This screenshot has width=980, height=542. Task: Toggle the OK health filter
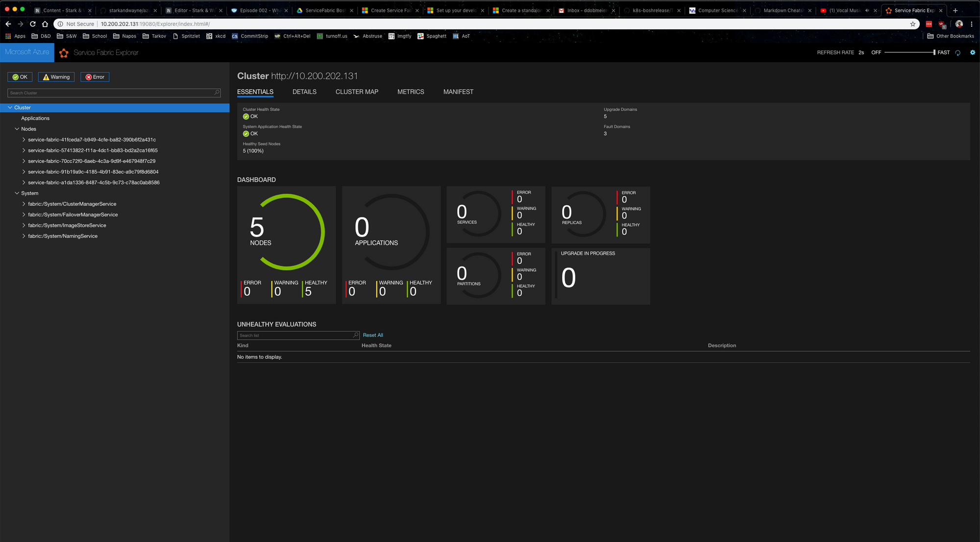coord(20,77)
